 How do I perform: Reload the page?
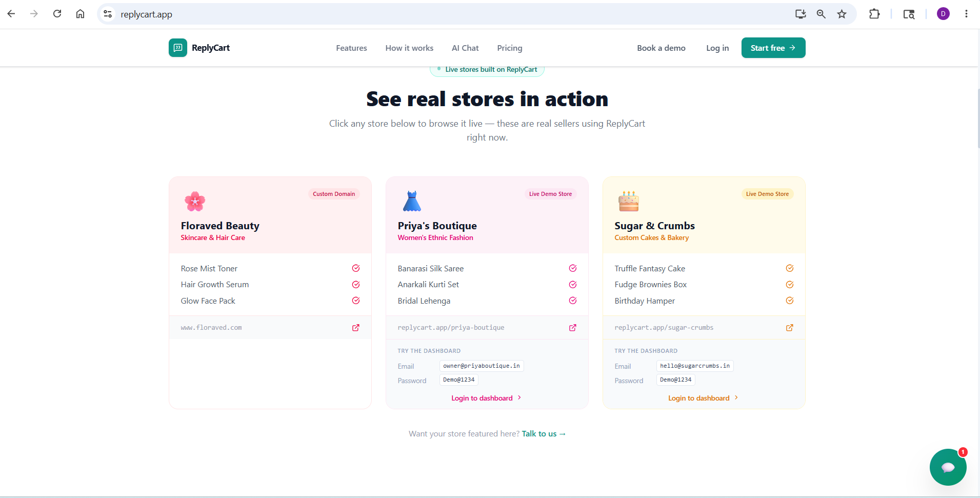57,14
